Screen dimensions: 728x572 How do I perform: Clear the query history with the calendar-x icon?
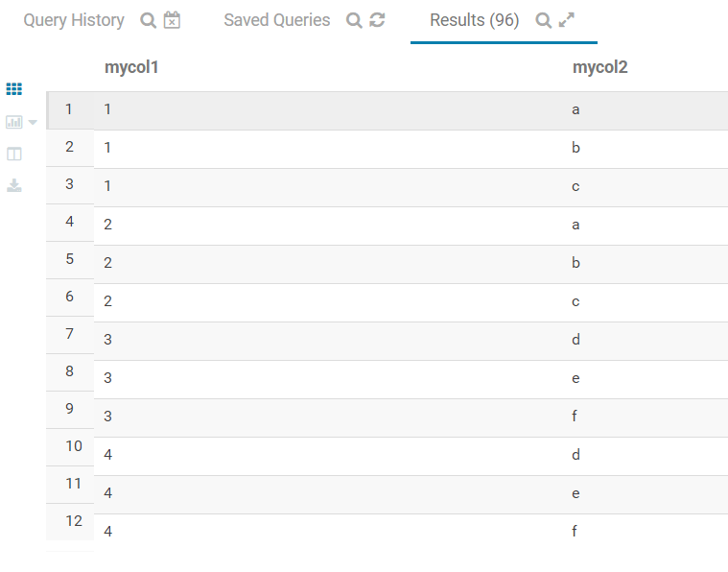172,20
